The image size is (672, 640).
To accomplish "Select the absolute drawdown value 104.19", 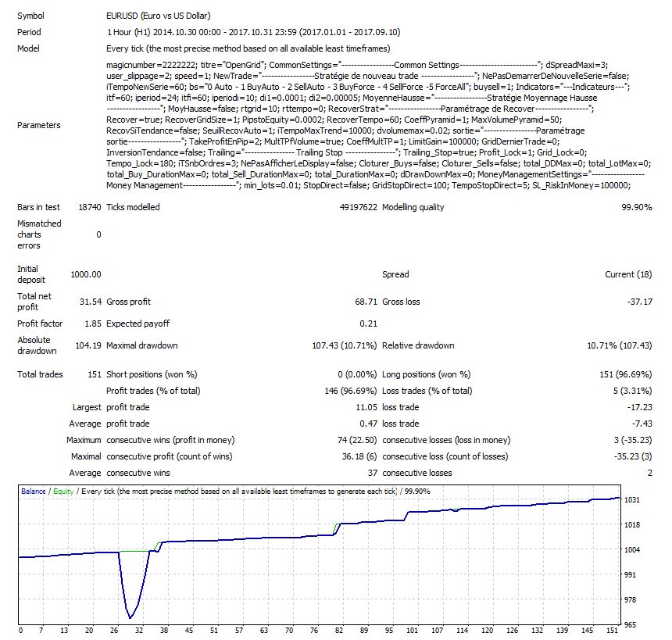I will pos(88,345).
